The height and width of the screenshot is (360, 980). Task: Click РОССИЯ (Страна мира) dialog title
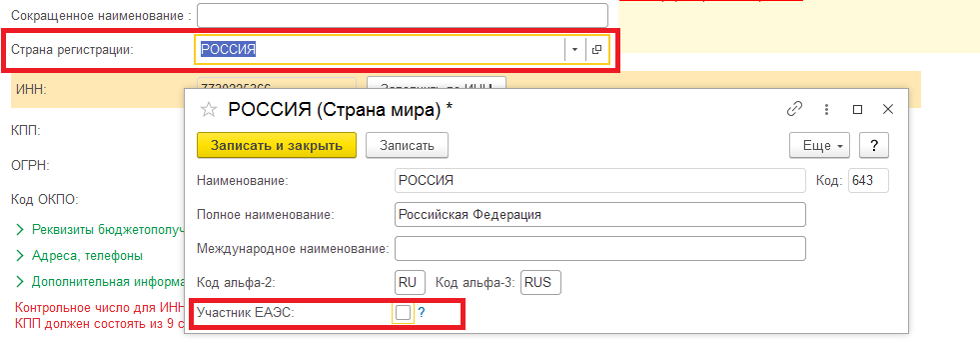(341, 110)
